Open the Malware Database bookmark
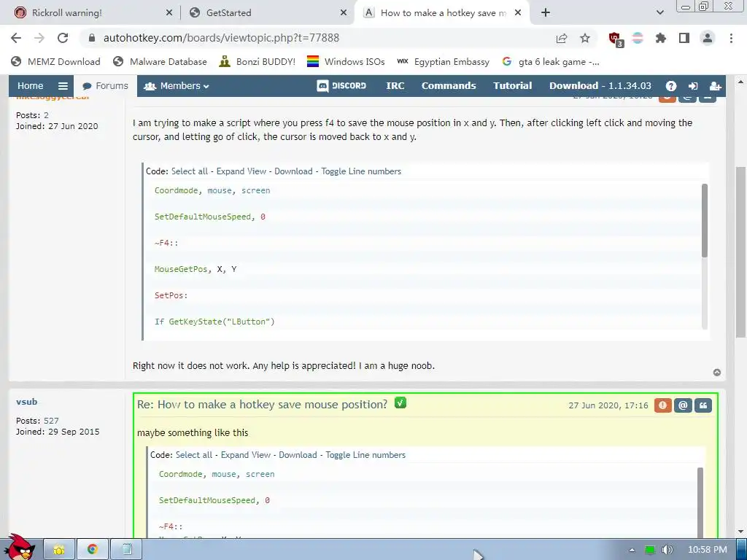 160,62
